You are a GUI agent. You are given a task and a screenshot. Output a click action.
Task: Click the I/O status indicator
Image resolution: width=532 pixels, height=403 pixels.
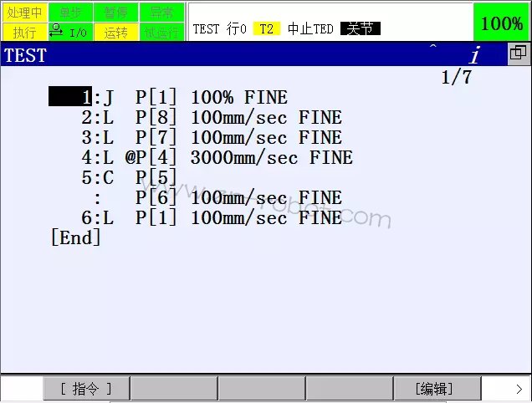point(70,32)
